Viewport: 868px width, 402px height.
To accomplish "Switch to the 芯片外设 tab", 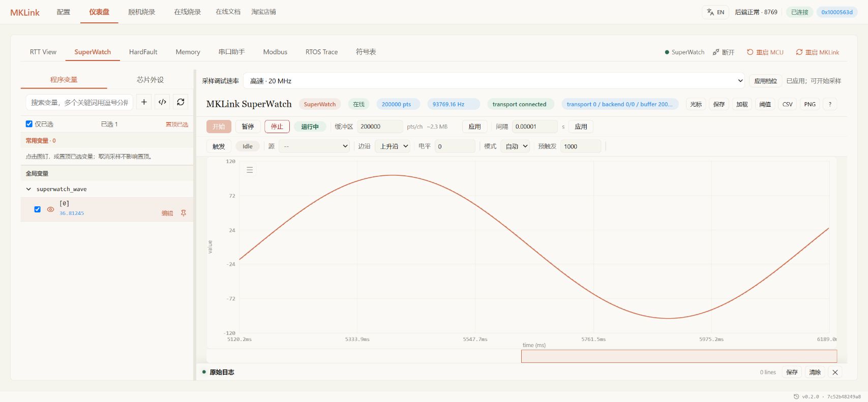I will coord(150,80).
